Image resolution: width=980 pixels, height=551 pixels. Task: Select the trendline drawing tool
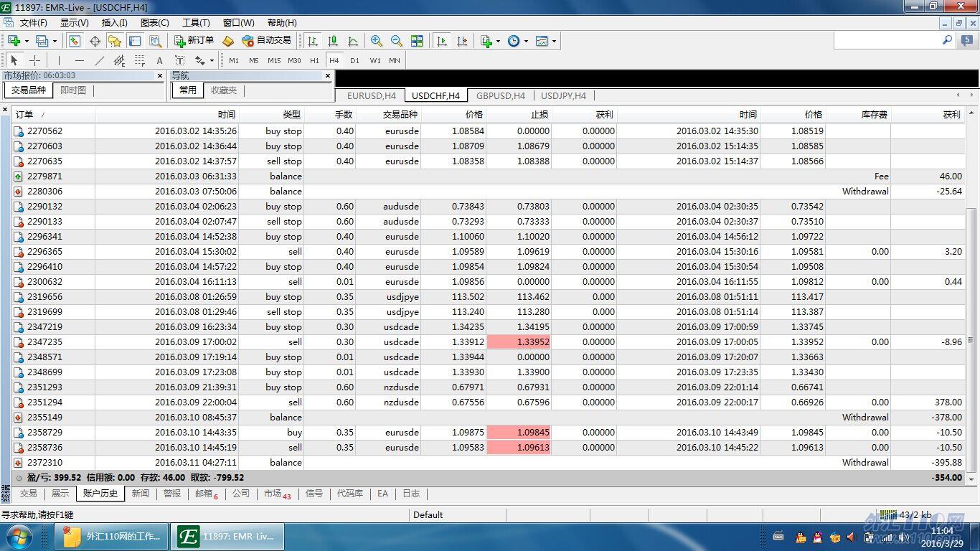(99, 61)
